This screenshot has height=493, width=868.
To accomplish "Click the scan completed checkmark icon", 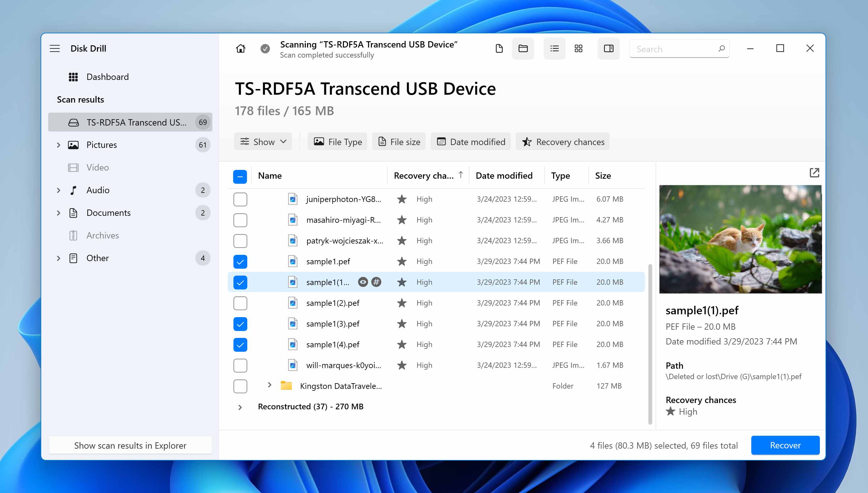I will pos(265,49).
